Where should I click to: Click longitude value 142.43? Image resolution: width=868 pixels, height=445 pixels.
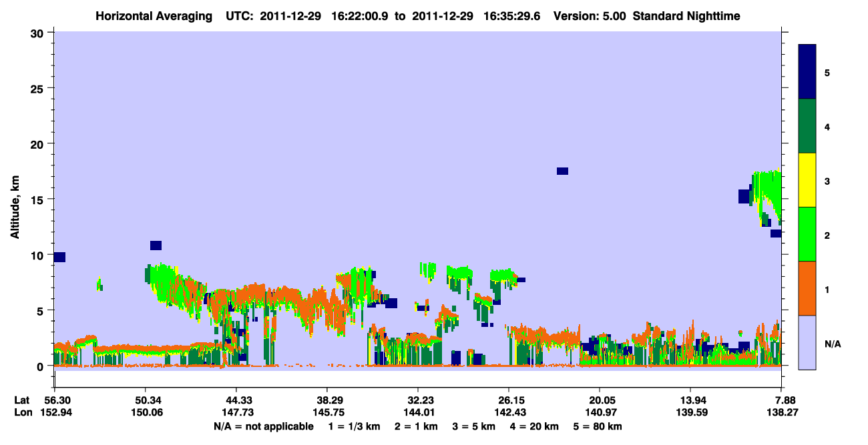click(509, 413)
